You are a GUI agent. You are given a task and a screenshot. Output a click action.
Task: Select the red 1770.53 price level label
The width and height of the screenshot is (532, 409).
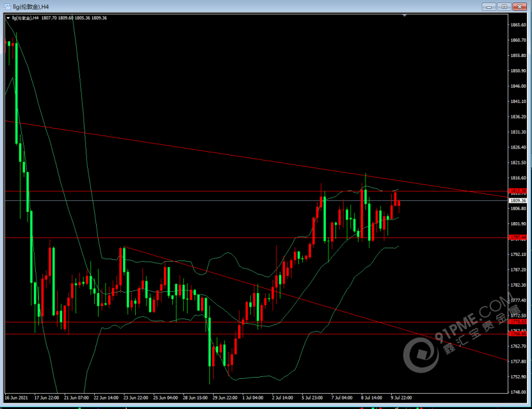pos(518,321)
